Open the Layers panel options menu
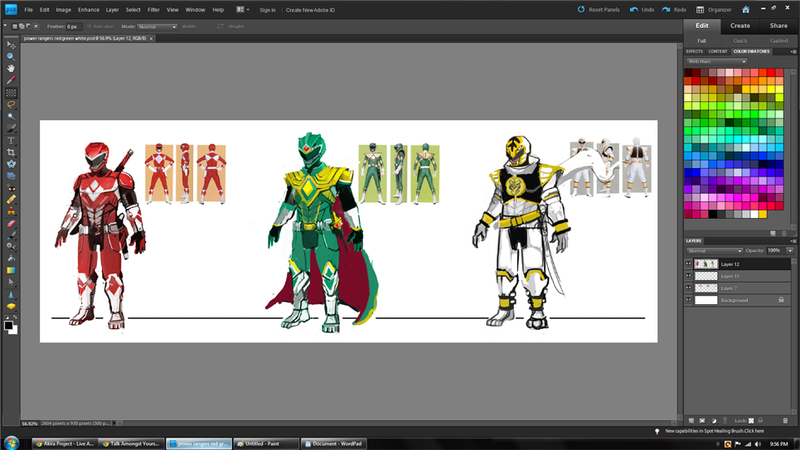This screenshot has height=450, width=800. (793, 241)
